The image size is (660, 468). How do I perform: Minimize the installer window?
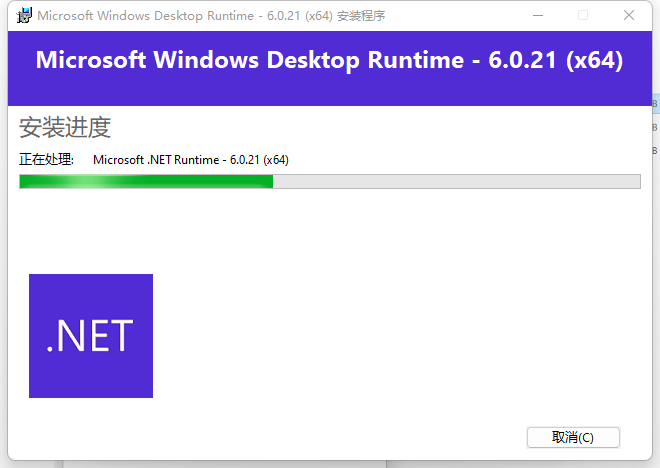point(538,16)
